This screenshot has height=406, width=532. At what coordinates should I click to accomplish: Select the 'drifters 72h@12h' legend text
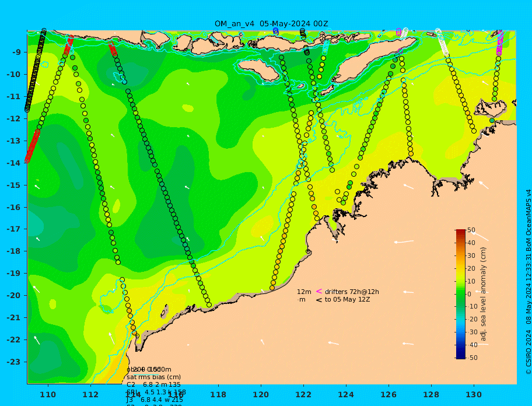click(352, 292)
